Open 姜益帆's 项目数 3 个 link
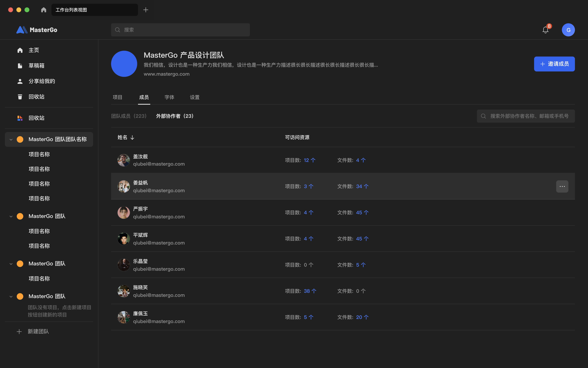This screenshot has height=368, width=588. [309, 186]
